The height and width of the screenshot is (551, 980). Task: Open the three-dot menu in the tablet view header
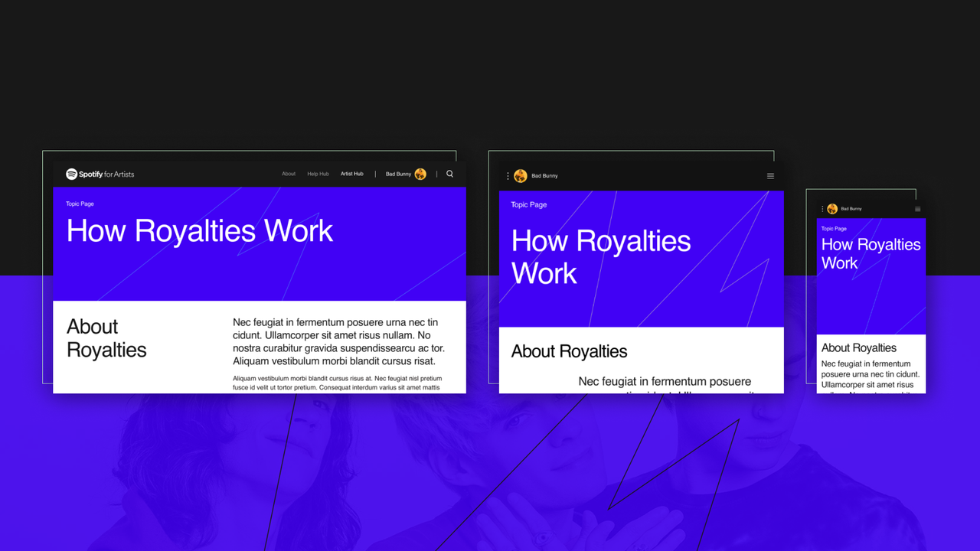(508, 176)
